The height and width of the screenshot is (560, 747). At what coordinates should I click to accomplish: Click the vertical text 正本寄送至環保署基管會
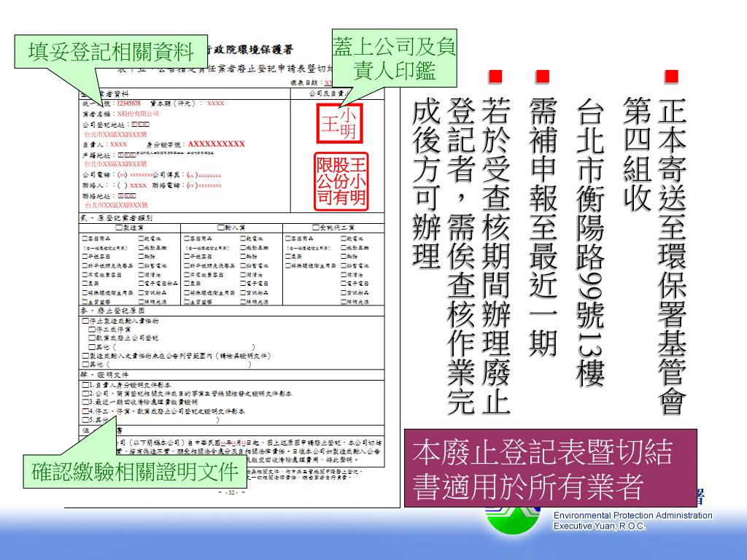pos(671,256)
